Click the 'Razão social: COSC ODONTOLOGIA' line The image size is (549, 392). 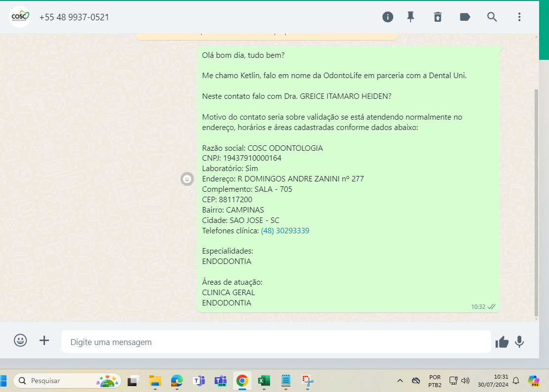262,148
